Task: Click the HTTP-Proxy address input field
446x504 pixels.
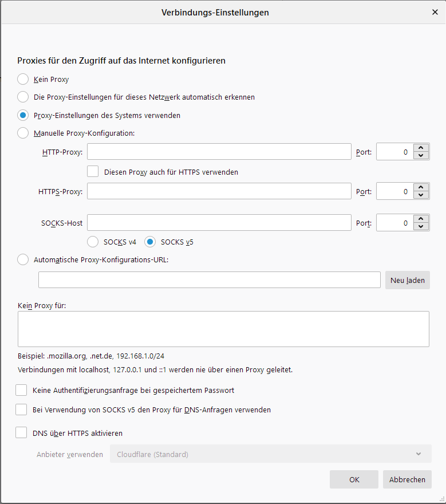Action: click(x=219, y=152)
